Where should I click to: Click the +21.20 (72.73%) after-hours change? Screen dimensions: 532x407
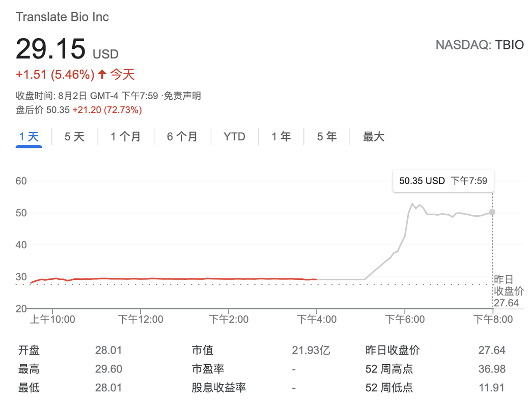click(107, 110)
